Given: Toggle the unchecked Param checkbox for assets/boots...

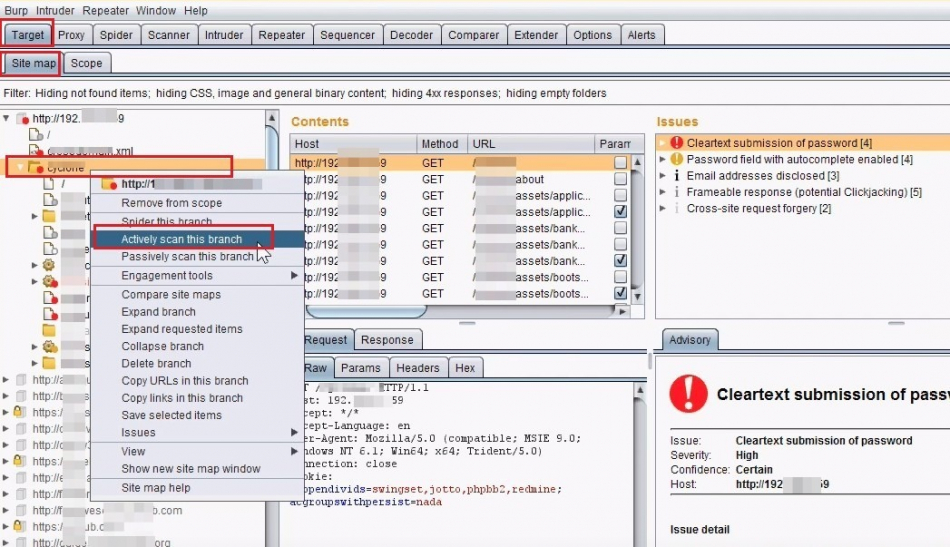Looking at the screenshot, I should [620, 277].
